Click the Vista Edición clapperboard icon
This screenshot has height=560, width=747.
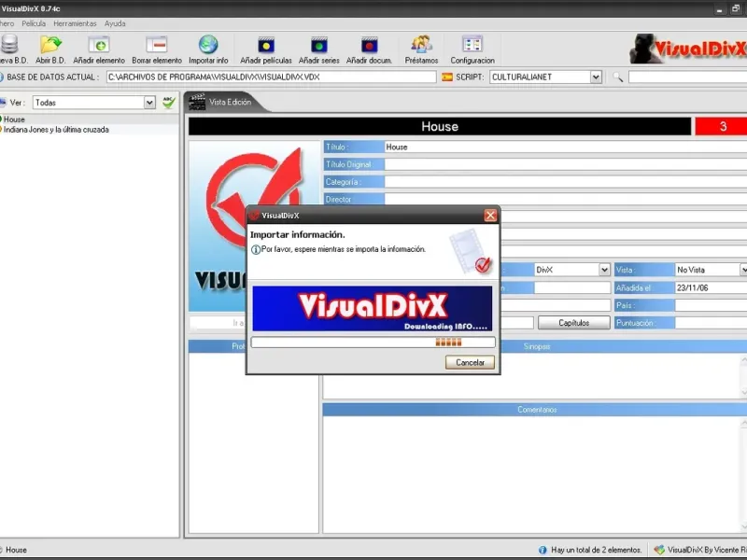197,102
